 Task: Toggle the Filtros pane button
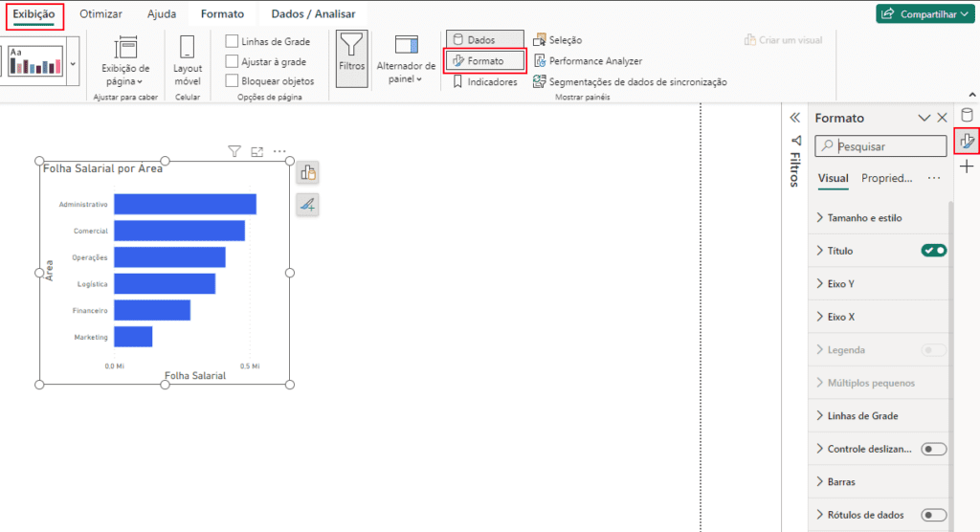pyautogui.click(x=352, y=58)
